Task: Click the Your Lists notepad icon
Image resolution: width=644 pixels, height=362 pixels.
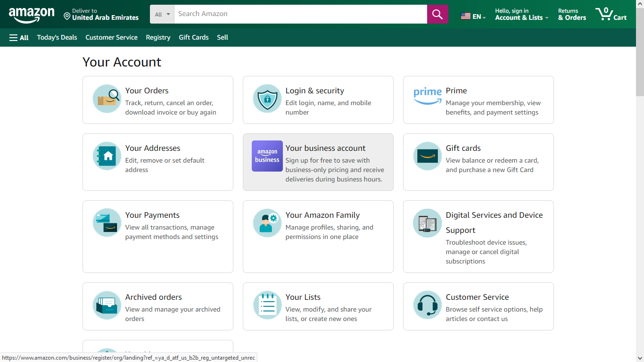Action: tap(267, 305)
